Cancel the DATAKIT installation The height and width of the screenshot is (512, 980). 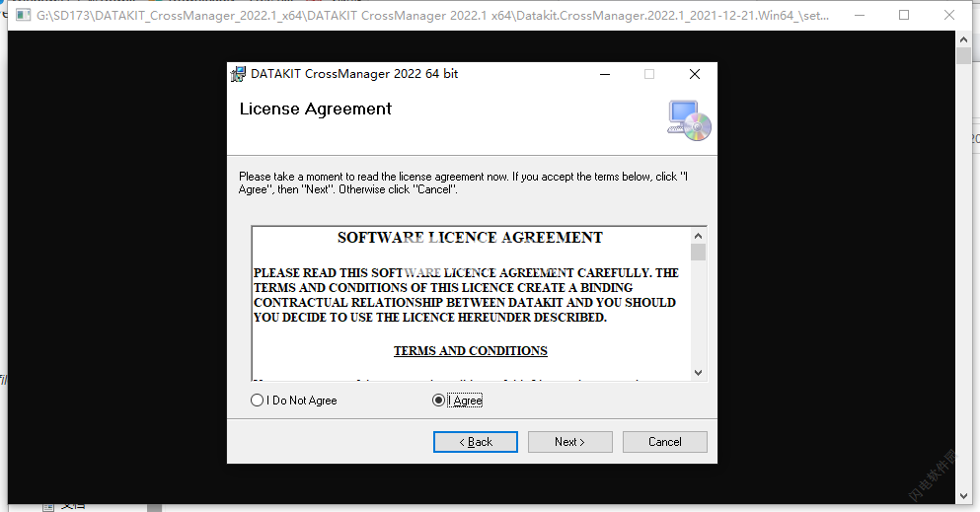[665, 442]
